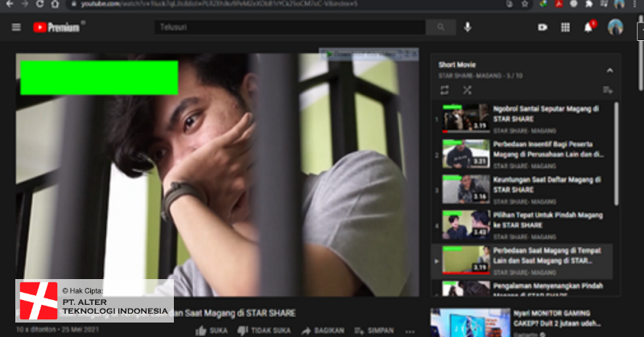Click the magnifier search button
This screenshot has width=644, height=337.
click(440, 27)
